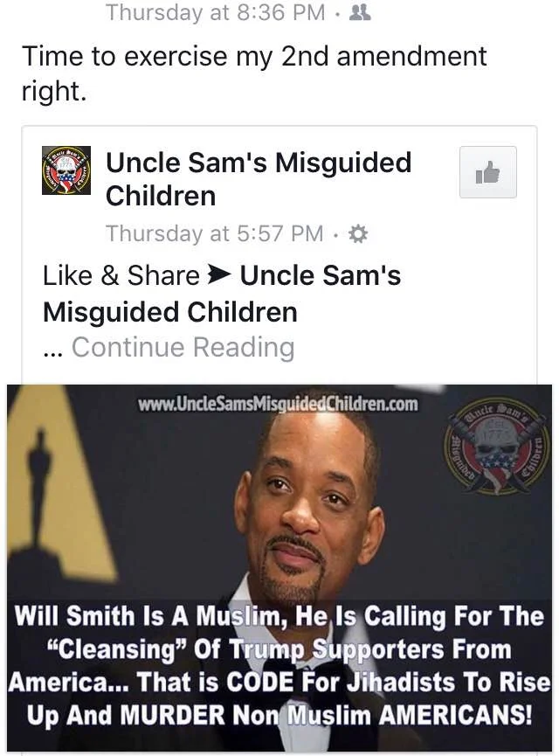
Task: Click the thumbs-up Like Page button
Action: [487, 172]
